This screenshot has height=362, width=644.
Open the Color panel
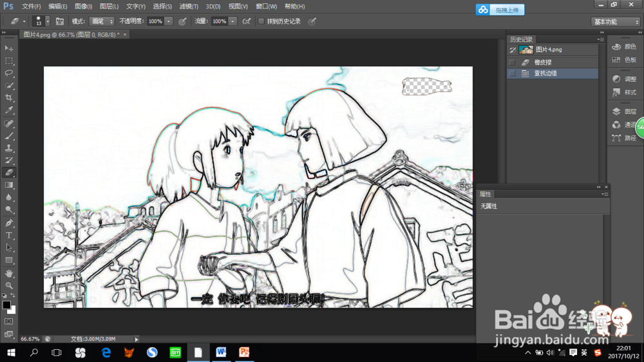pyautogui.click(x=624, y=46)
